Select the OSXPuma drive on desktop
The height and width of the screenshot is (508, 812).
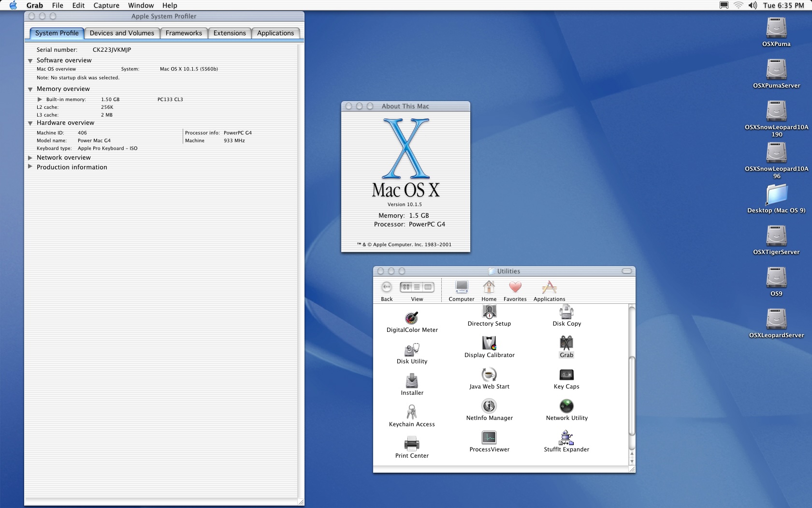(776, 28)
